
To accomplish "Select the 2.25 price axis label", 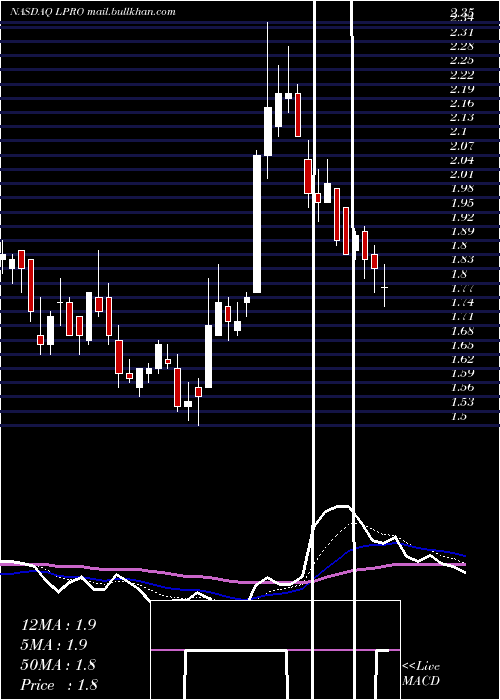I will click(462, 61).
